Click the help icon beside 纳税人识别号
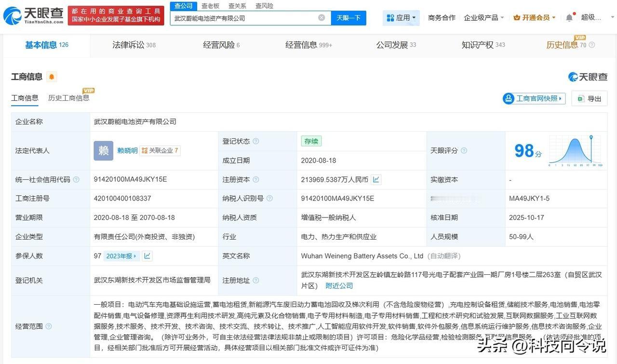The height and width of the screenshot is (364, 617). click(269, 198)
